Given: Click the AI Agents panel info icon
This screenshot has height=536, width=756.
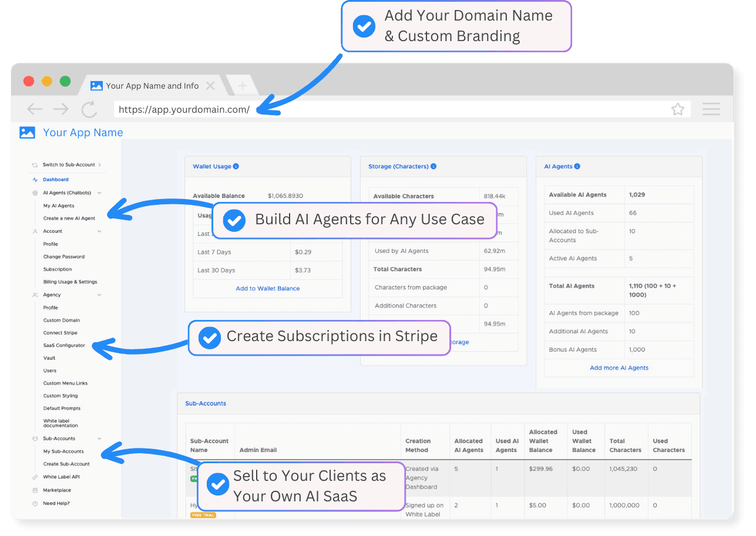Looking at the screenshot, I should 577,167.
